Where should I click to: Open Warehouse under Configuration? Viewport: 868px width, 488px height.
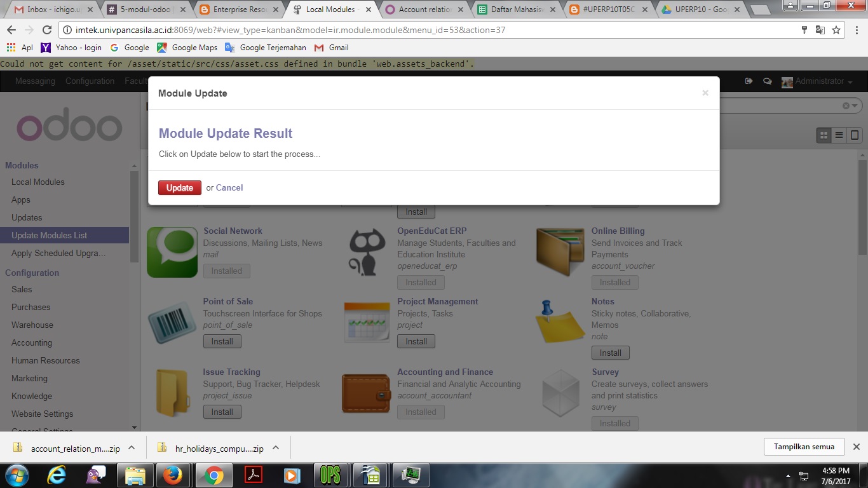[32, 325]
